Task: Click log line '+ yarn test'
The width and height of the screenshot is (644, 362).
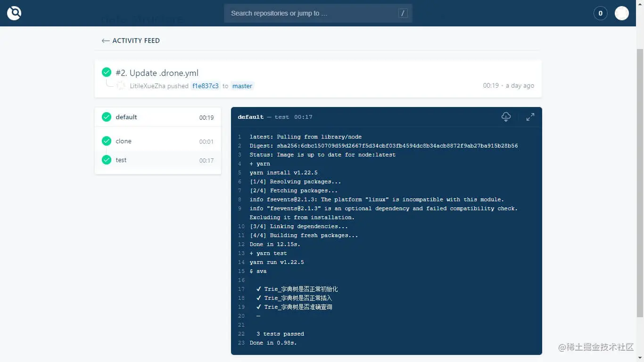Action: tap(268, 254)
